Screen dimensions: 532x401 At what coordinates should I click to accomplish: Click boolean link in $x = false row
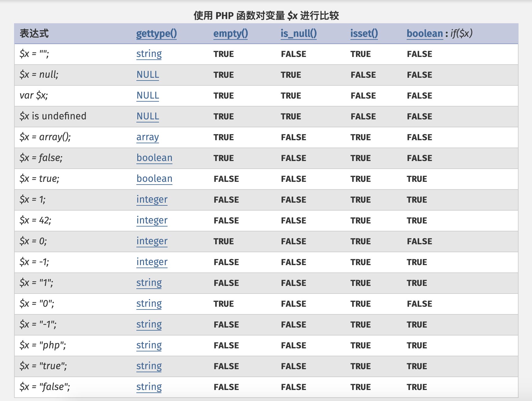click(x=154, y=158)
